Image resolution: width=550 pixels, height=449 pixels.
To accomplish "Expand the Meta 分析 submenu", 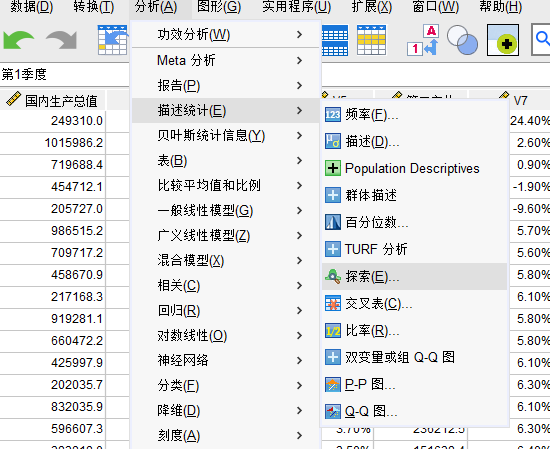I will click(226, 60).
